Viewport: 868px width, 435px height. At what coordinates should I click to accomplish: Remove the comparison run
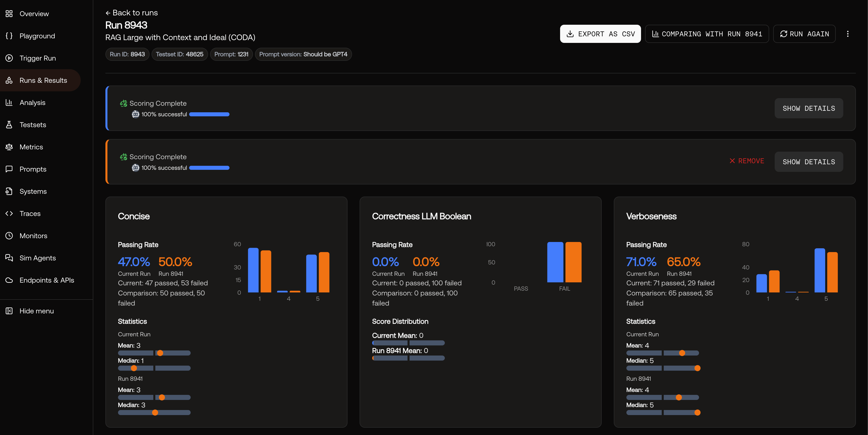point(747,161)
